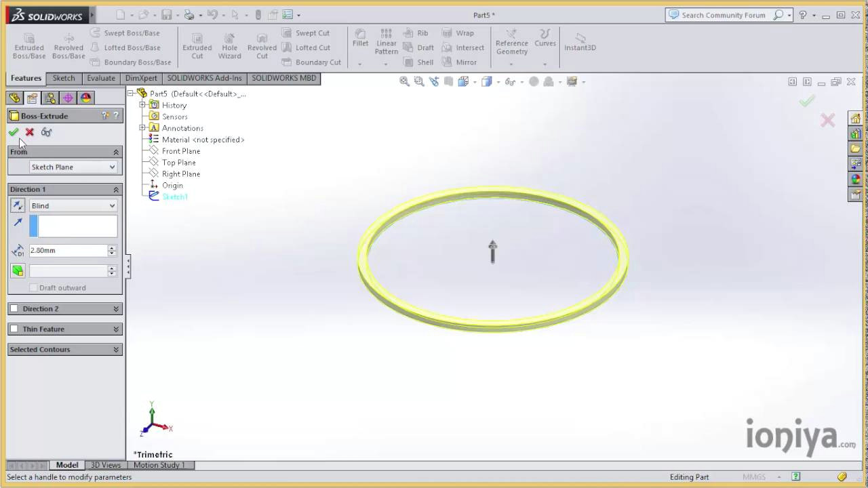Open DisplayManager tab icon

[x=86, y=98]
